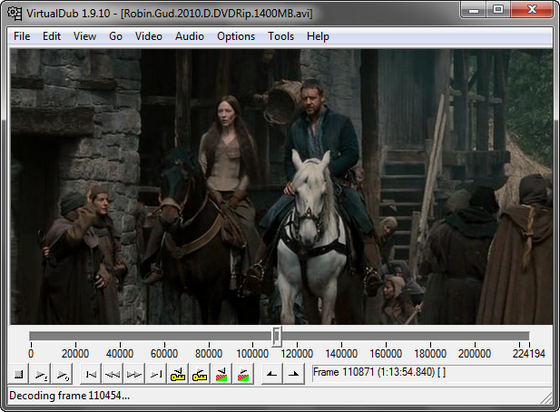Go to previous keyframe icon
The image size is (560, 412).
[178, 374]
